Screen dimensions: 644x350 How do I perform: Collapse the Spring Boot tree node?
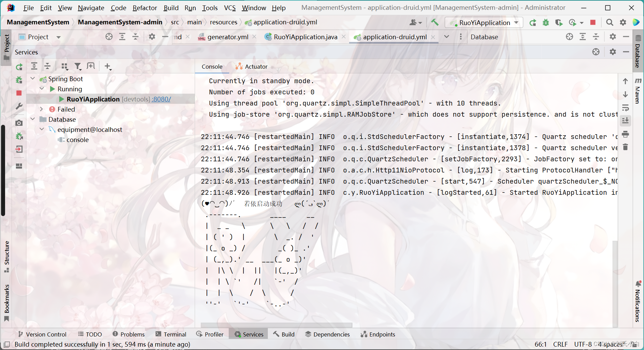[33, 78]
